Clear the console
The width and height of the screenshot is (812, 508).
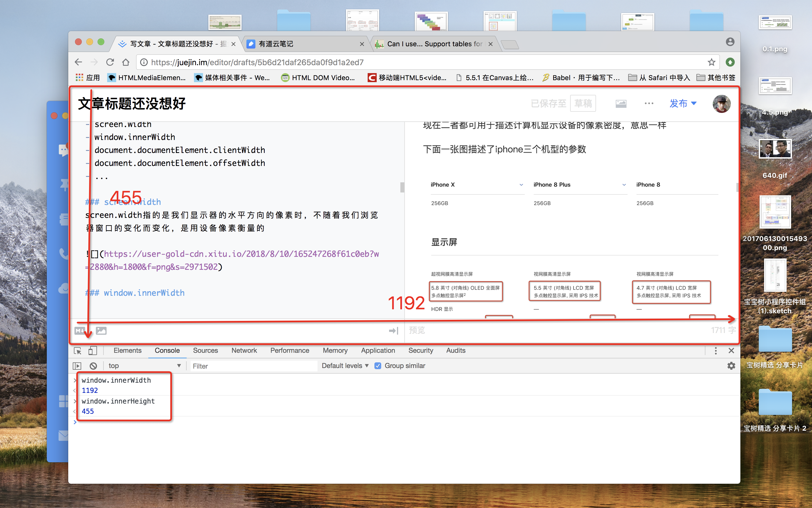pyautogui.click(x=93, y=365)
